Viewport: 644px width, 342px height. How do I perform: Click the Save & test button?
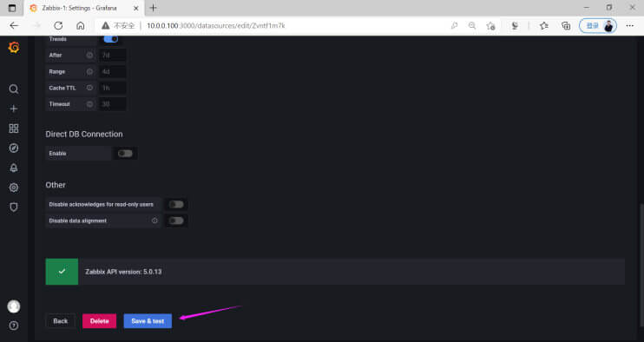click(148, 321)
